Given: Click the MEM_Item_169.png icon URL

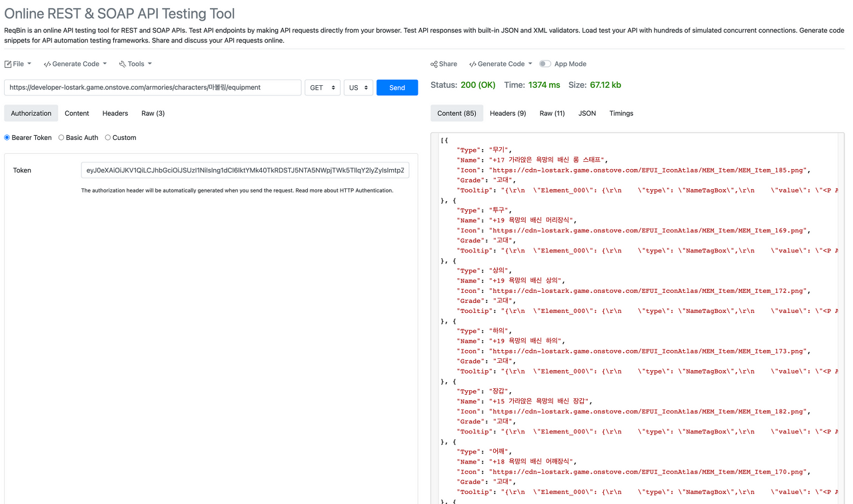Looking at the screenshot, I should pyautogui.click(x=650, y=230).
